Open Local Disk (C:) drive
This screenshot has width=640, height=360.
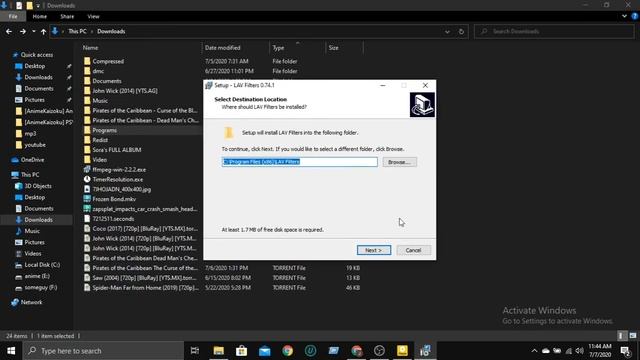(x=42, y=265)
